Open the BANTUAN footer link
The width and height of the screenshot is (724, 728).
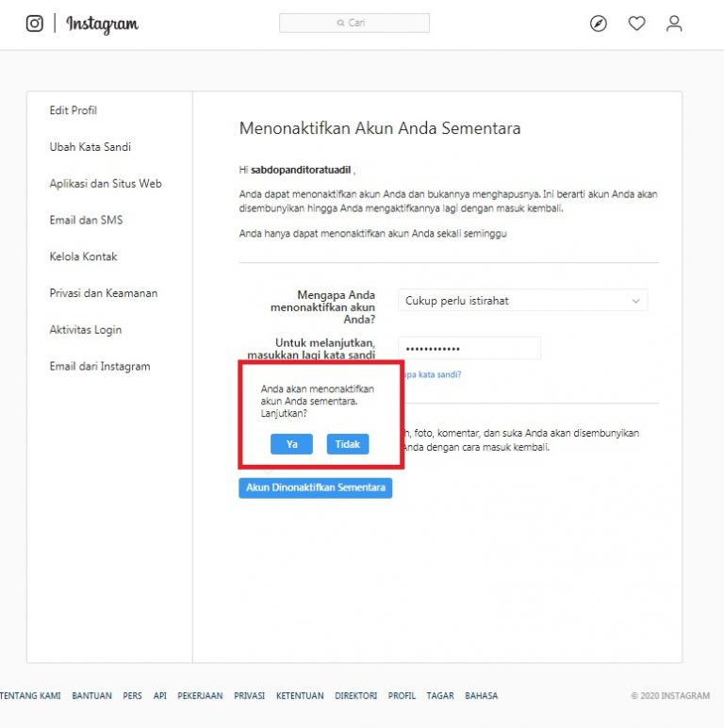pos(91,696)
